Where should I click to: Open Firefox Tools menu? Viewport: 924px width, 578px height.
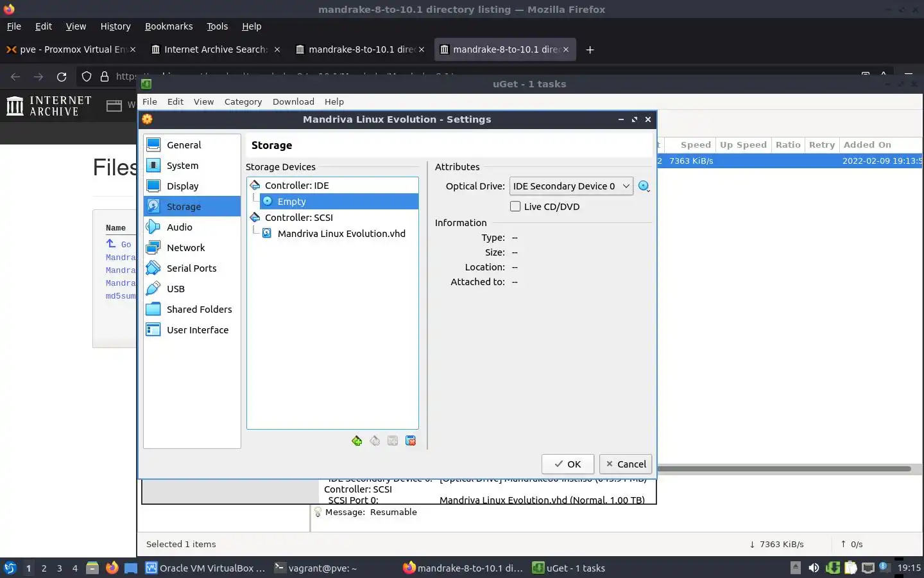click(x=217, y=26)
